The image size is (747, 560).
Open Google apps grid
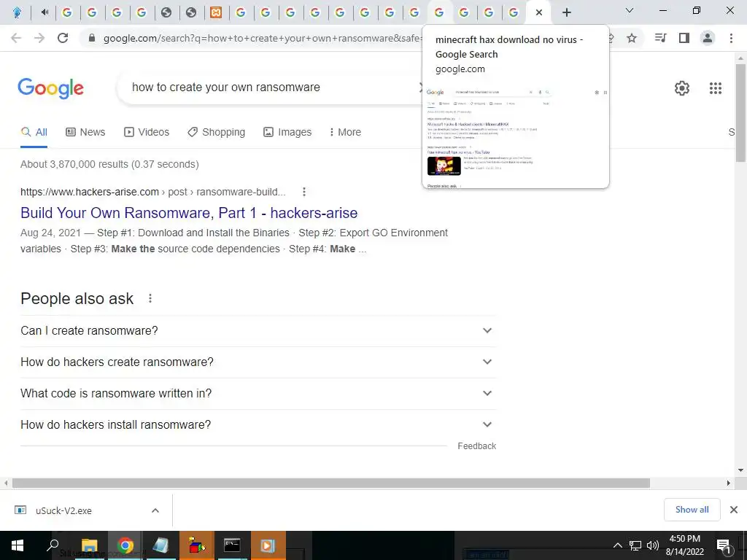pos(716,88)
